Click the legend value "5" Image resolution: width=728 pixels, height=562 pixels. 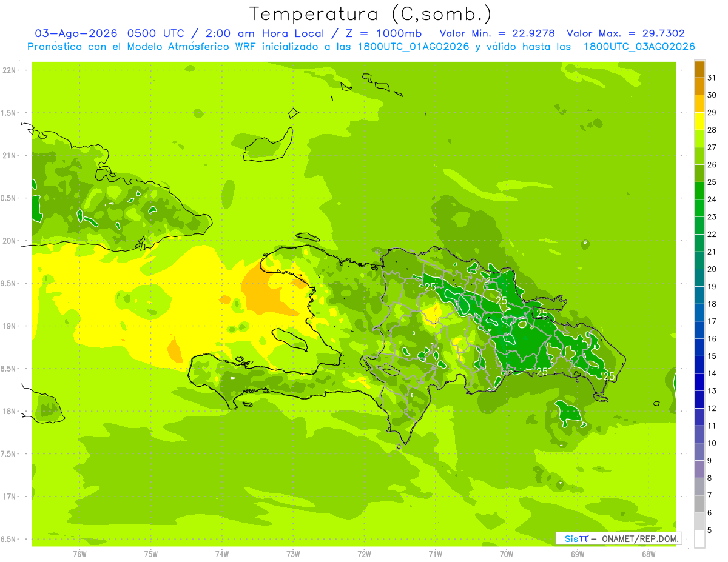click(710, 530)
